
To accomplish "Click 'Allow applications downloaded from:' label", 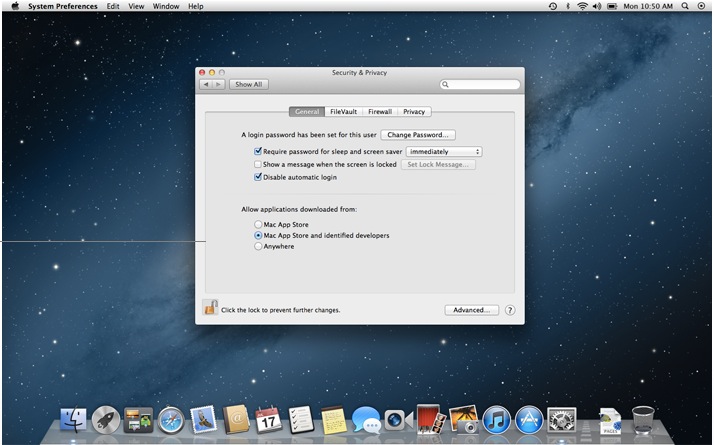I will point(299,210).
